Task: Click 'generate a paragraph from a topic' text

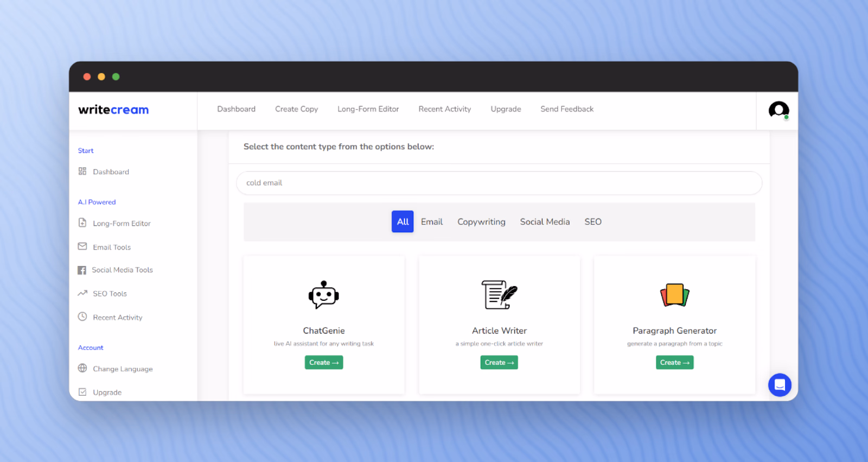Action: pos(674,344)
